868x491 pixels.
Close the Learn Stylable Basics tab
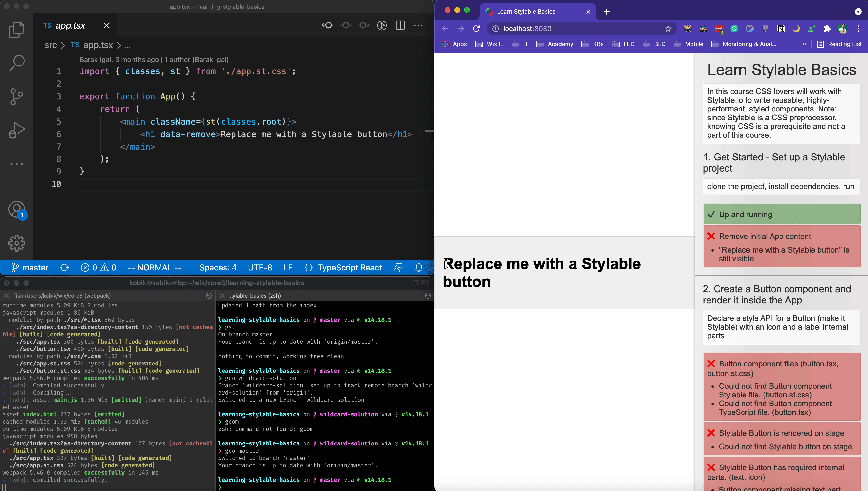coord(588,11)
